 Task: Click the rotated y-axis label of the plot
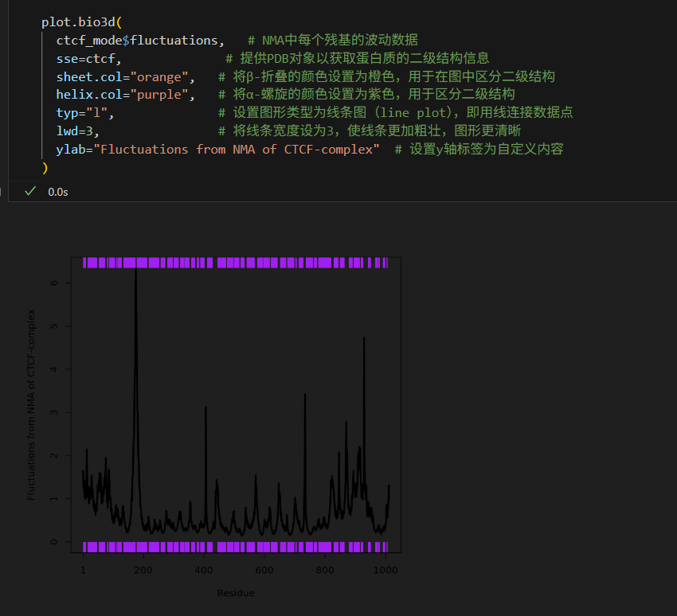pyautogui.click(x=30, y=404)
